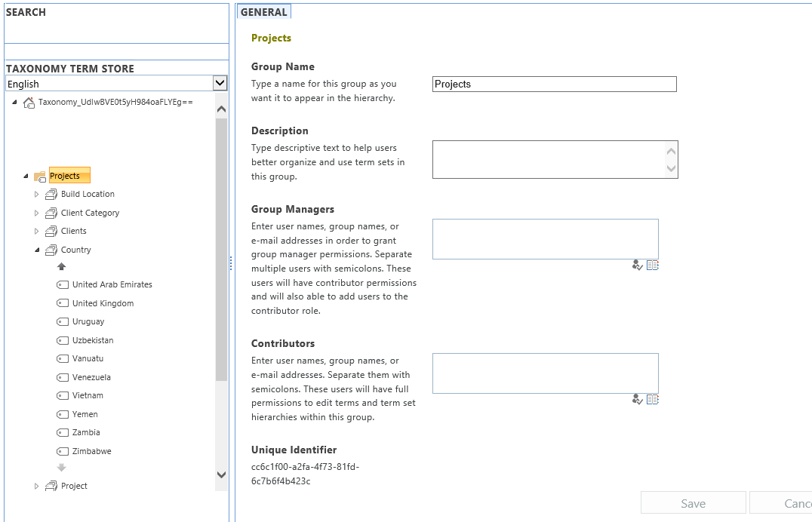Click the United Kingdom term tag icon
This screenshot has height=522, width=812.
[63, 303]
